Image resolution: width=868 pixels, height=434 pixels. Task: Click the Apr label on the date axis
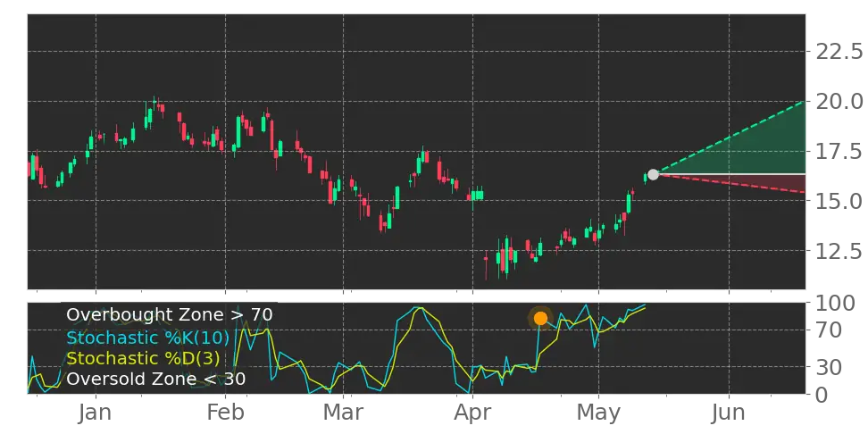click(x=472, y=414)
